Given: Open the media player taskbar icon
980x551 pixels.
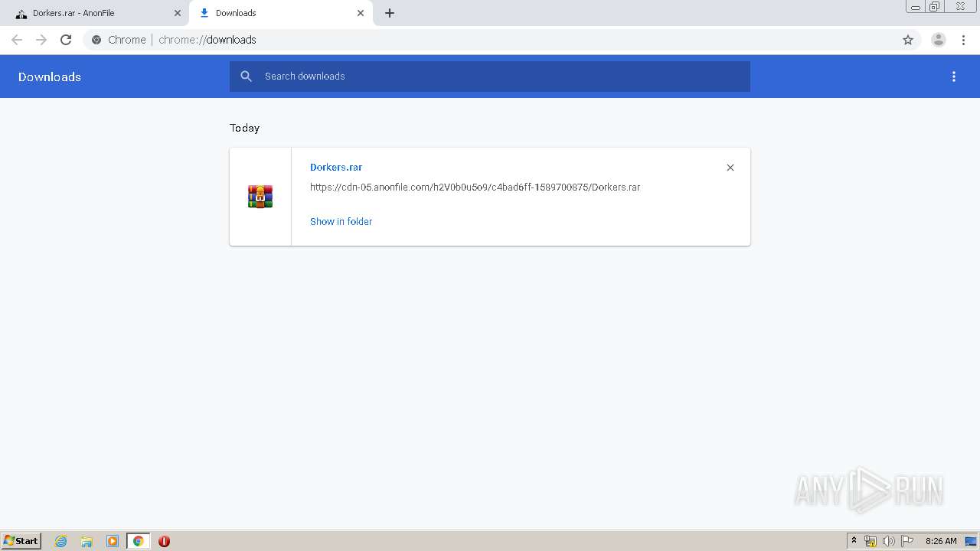Looking at the screenshot, I should click(x=113, y=541).
